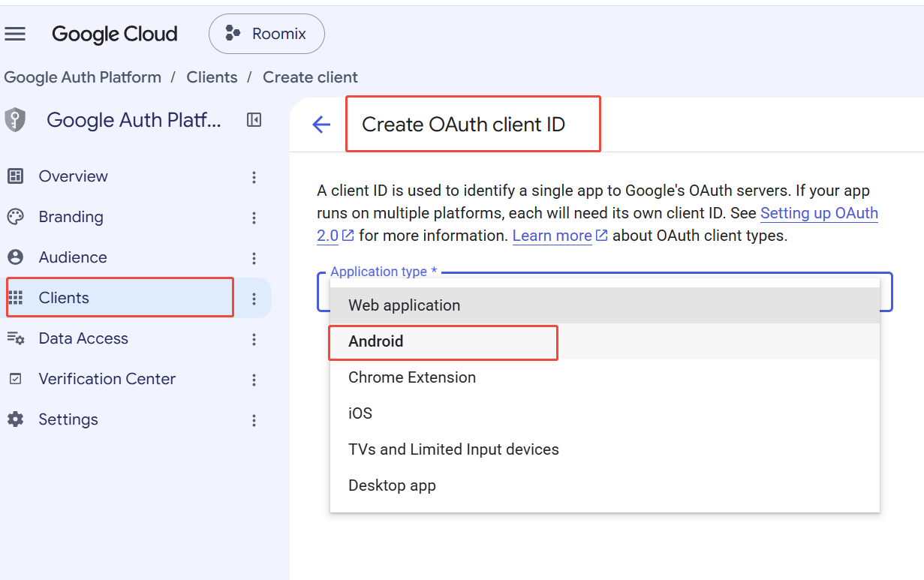This screenshot has height=580, width=924.
Task: Select Android application type
Action: coord(605,341)
